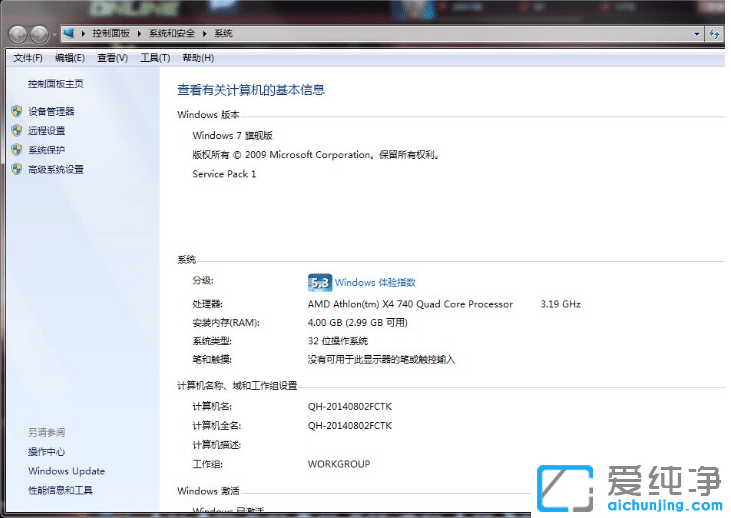
Task: Go back with the Back arrow button
Action: [18, 34]
